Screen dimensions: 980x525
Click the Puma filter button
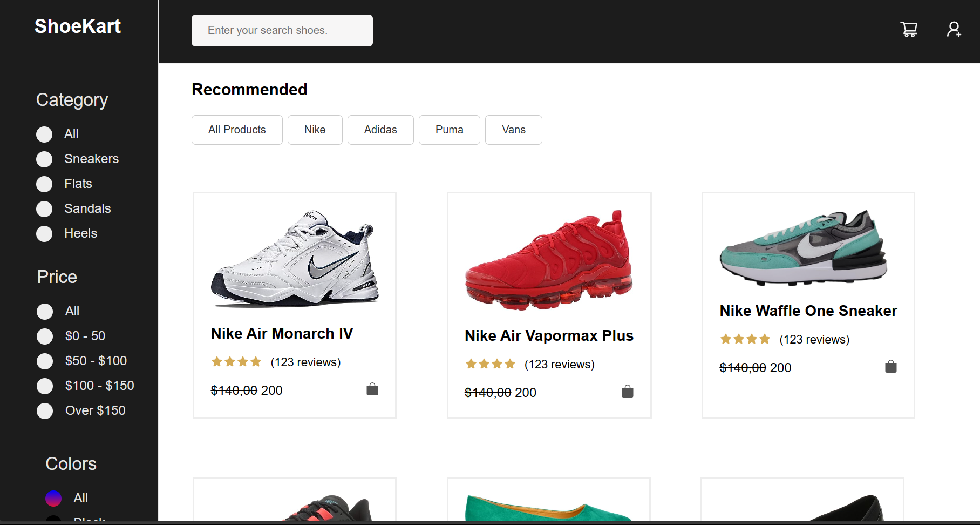(x=449, y=130)
